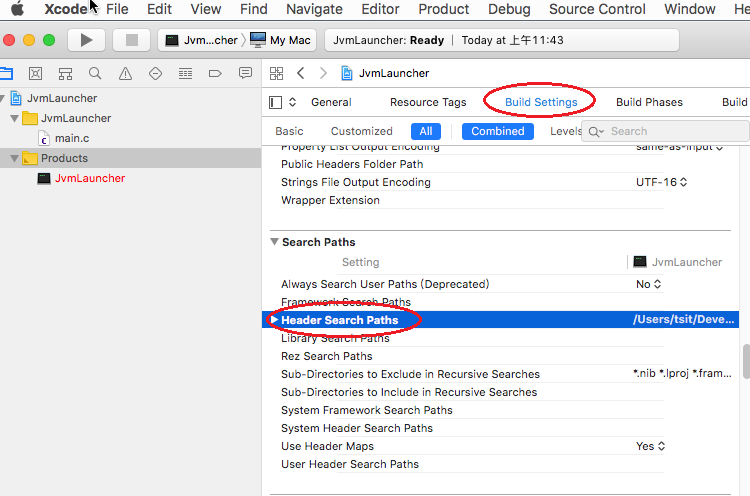Click the Stop button in toolbar
Image resolution: width=750 pixels, height=496 pixels.
click(x=132, y=40)
